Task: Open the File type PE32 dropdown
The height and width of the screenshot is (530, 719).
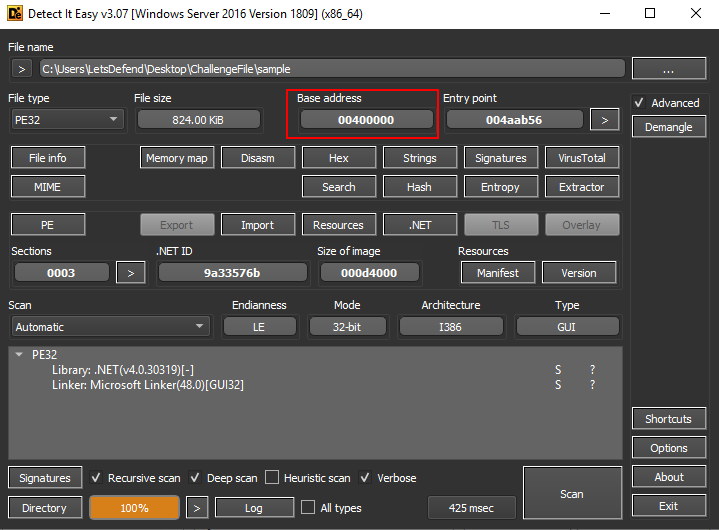Action: (x=65, y=120)
